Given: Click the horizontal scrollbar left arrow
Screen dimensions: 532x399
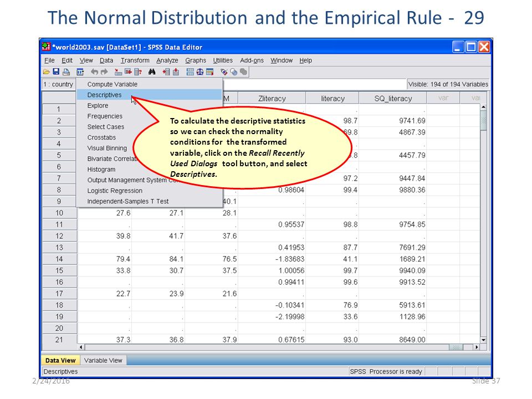Looking at the screenshot, I should 81,347.
